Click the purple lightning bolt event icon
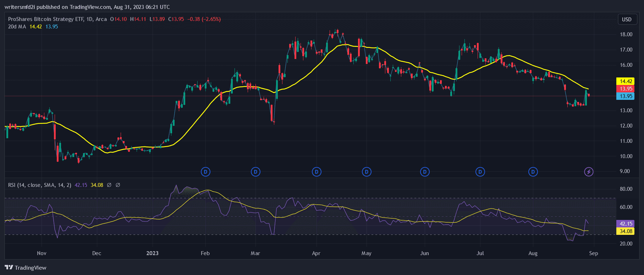The image size is (644, 275). [x=589, y=172]
